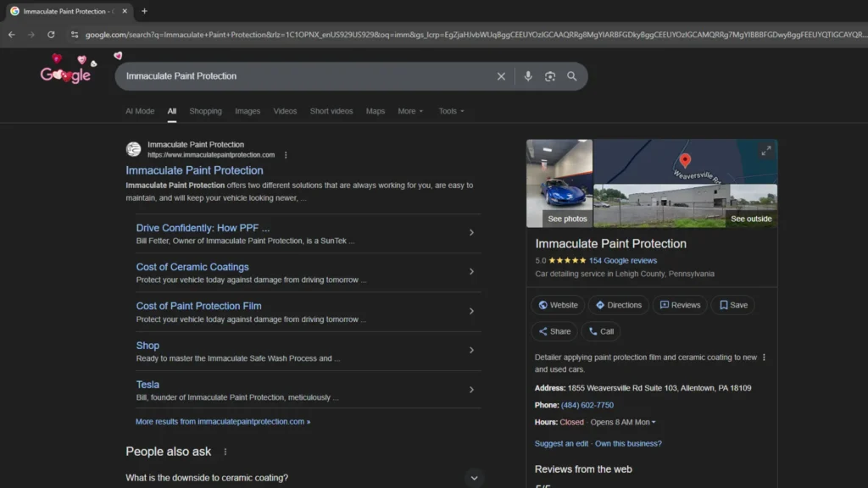The width and height of the screenshot is (868, 488).
Task: Expand the map using the diagonal arrows icon
Action: pos(765,149)
